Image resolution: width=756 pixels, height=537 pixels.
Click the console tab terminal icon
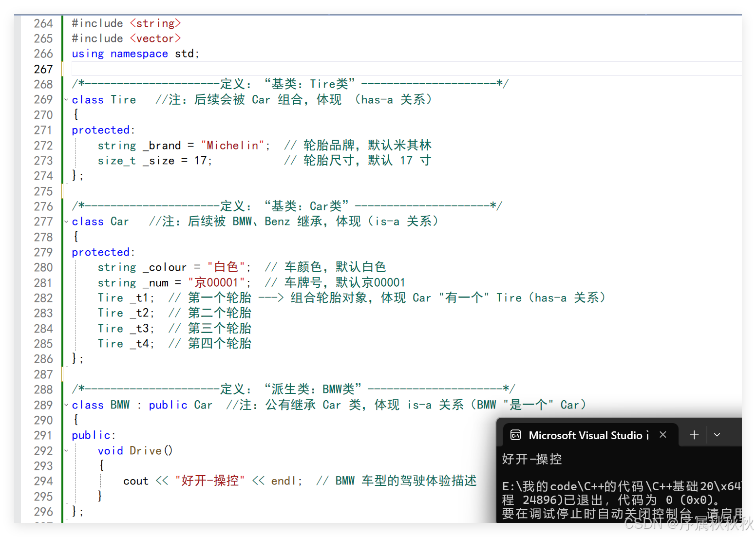pos(515,435)
